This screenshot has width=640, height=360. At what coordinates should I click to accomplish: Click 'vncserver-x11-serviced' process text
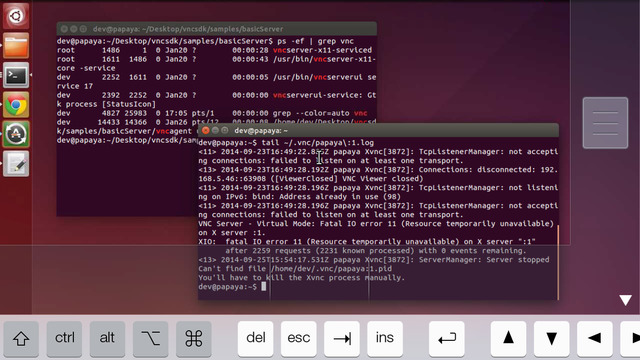[322, 50]
